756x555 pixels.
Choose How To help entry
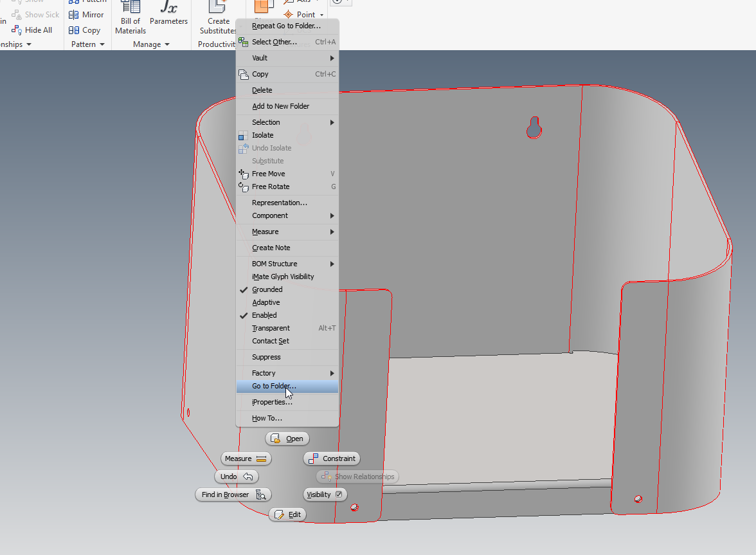click(x=287, y=419)
